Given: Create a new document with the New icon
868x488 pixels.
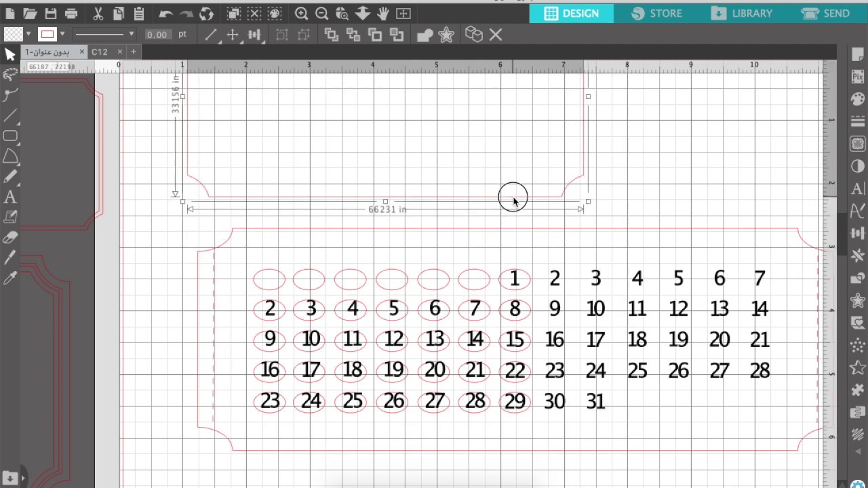Looking at the screenshot, I should 10,13.
